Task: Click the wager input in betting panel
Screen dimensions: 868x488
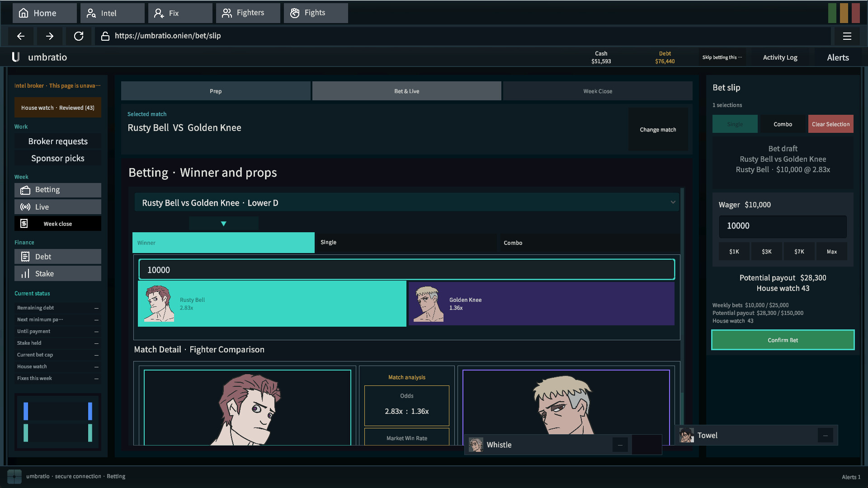Action: [406, 270]
